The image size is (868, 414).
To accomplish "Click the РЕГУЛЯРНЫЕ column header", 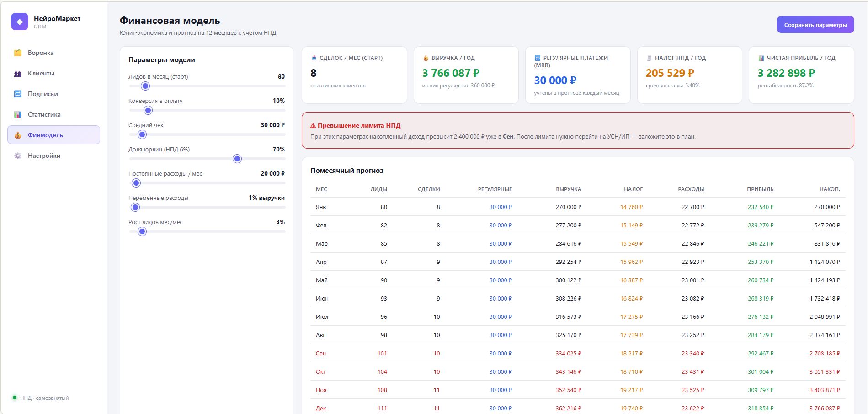I will click(495, 189).
